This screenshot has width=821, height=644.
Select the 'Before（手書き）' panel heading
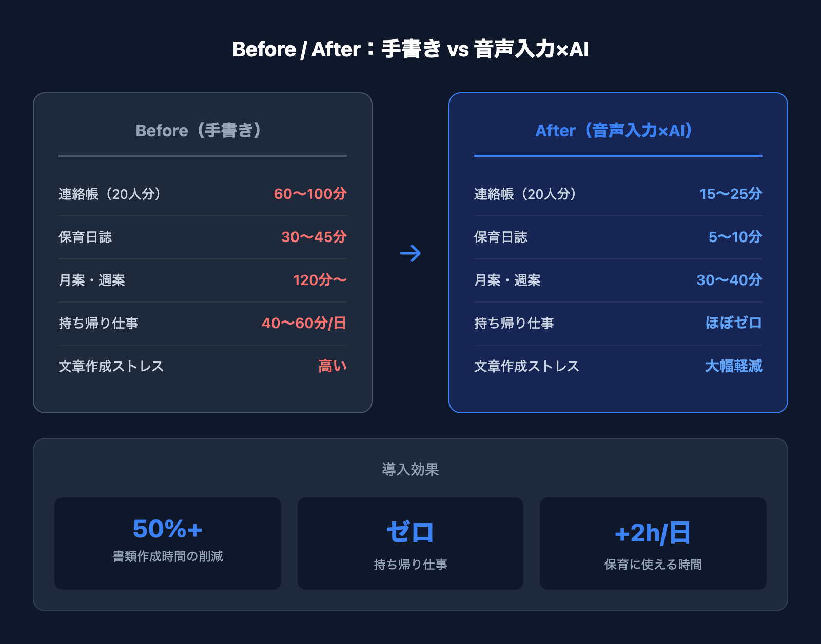(202, 131)
